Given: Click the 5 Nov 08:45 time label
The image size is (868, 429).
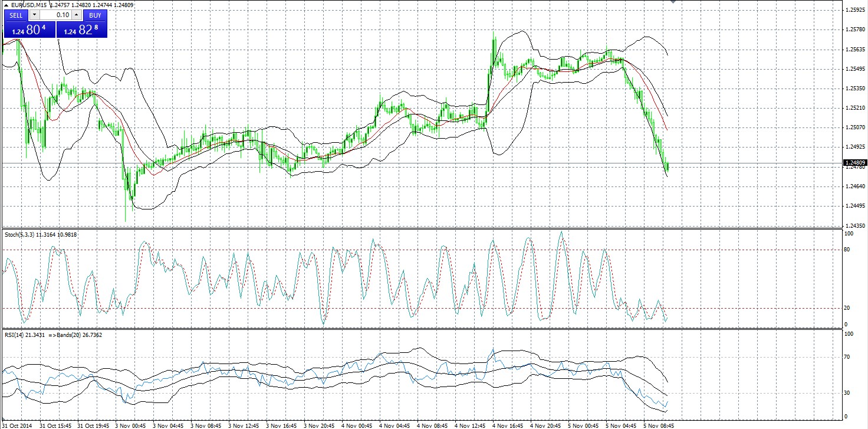Looking at the screenshot, I should [x=659, y=425].
